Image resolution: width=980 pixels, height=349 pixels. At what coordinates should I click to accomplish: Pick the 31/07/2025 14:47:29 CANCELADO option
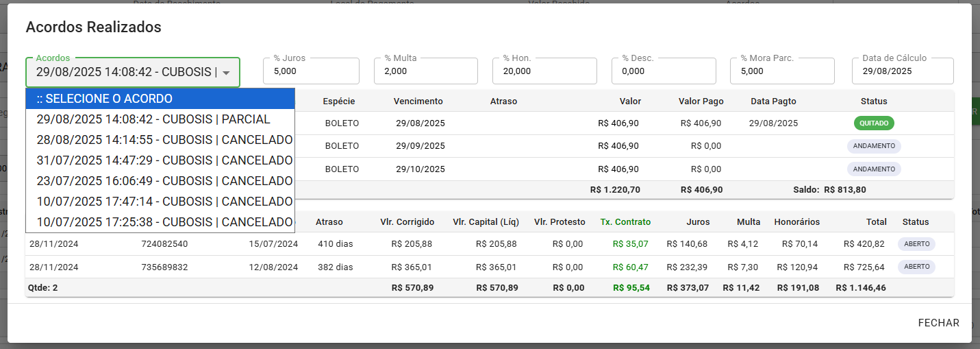(x=160, y=160)
